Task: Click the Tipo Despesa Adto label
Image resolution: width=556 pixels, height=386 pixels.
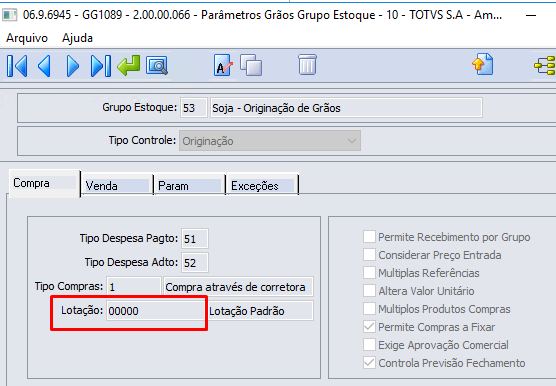Action: (x=131, y=262)
